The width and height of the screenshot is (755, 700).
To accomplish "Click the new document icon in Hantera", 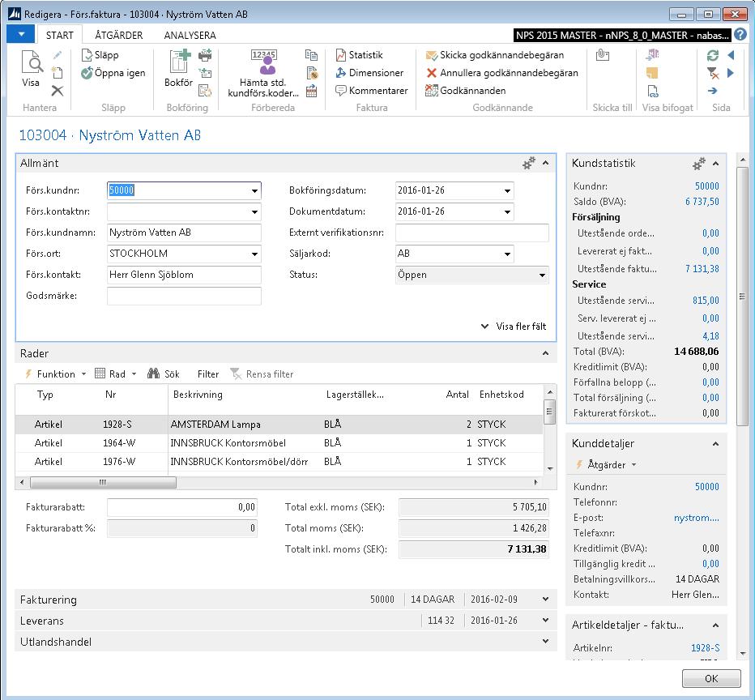I will [58, 73].
